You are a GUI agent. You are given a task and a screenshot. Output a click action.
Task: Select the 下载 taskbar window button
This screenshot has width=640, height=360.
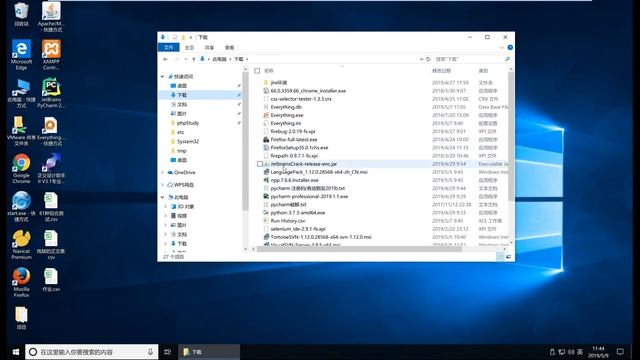click(x=209, y=352)
